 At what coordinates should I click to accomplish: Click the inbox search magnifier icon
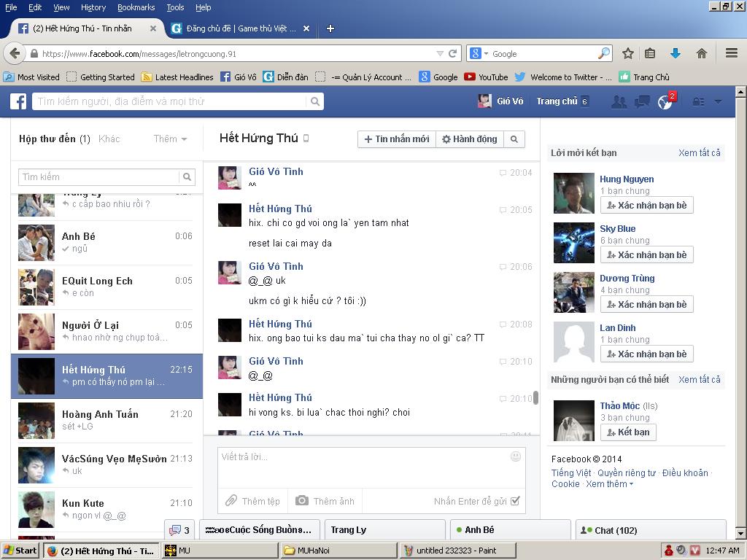(x=187, y=177)
